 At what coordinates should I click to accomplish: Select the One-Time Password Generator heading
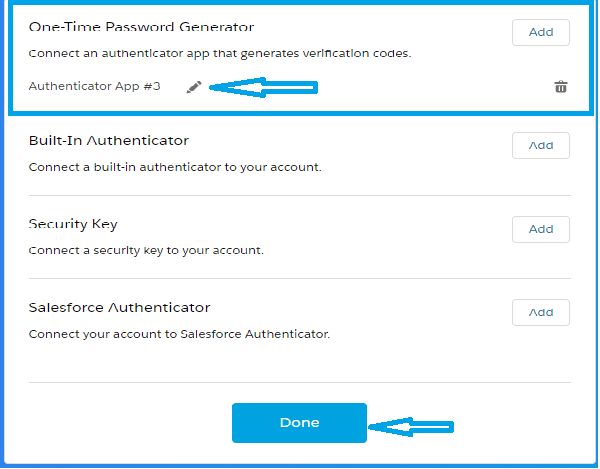coord(141,27)
